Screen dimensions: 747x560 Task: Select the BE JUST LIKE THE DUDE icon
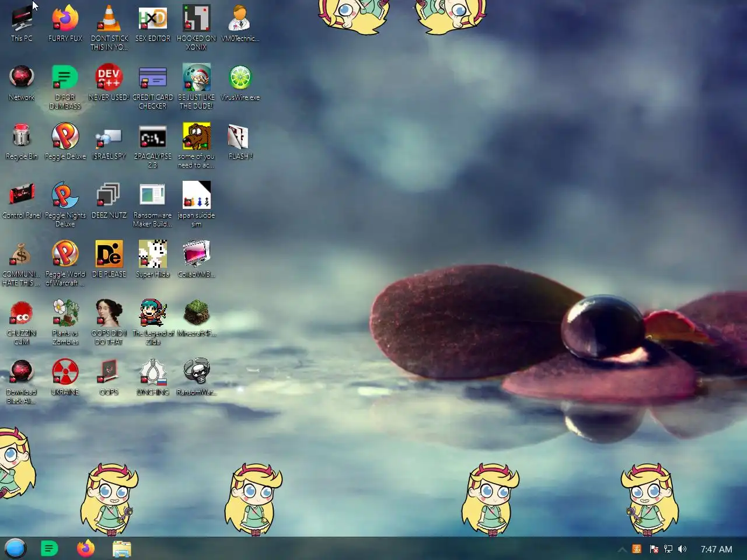coord(197,86)
